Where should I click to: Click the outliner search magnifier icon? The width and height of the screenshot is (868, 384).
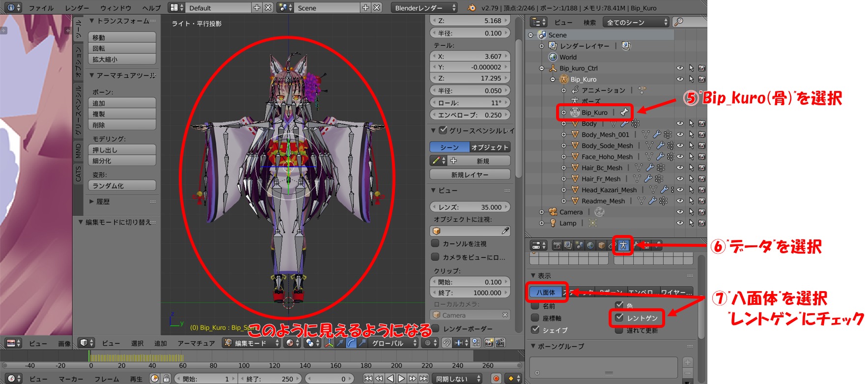[679, 22]
